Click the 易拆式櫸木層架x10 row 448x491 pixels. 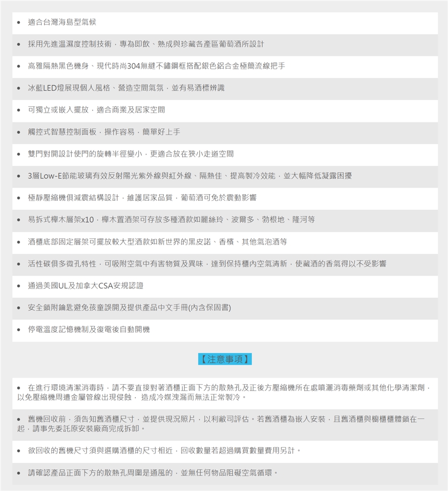click(x=171, y=220)
